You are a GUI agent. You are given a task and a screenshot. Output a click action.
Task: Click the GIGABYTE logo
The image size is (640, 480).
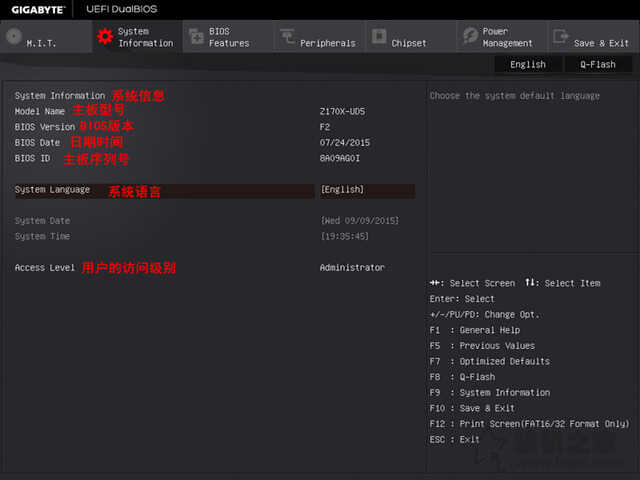38,10
